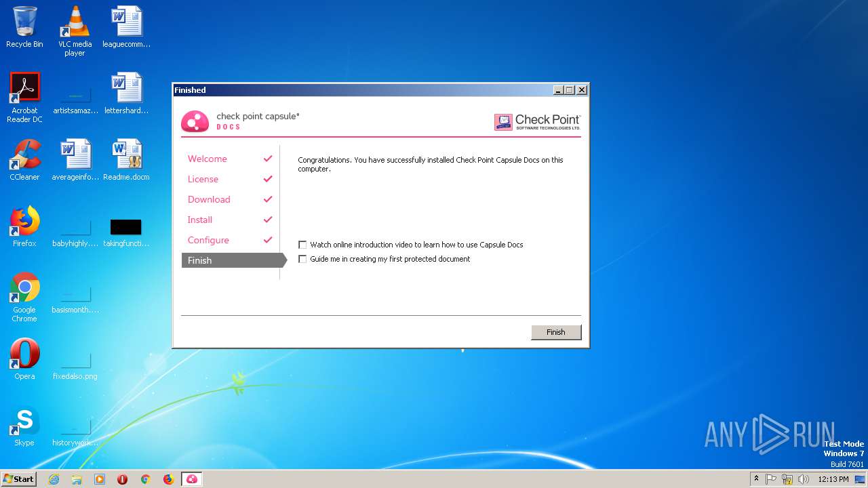Close the Finished installer window
The width and height of the screenshot is (868, 488).
tap(581, 90)
